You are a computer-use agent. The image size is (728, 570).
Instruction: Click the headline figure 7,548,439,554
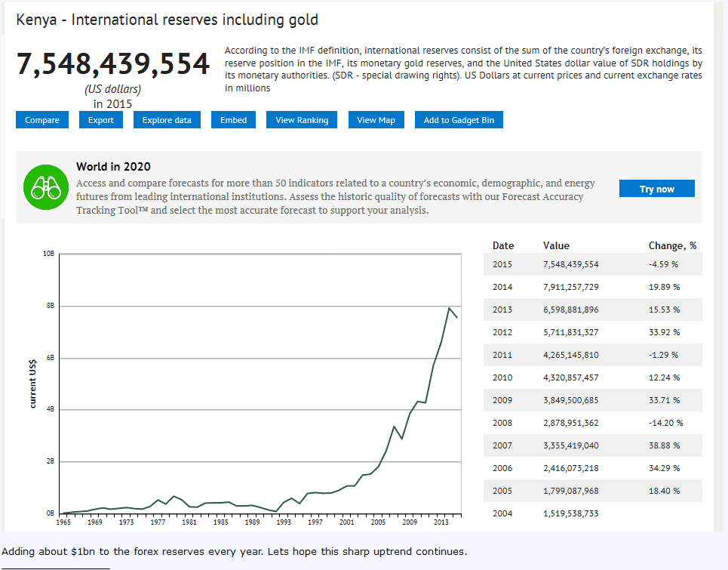(113, 63)
